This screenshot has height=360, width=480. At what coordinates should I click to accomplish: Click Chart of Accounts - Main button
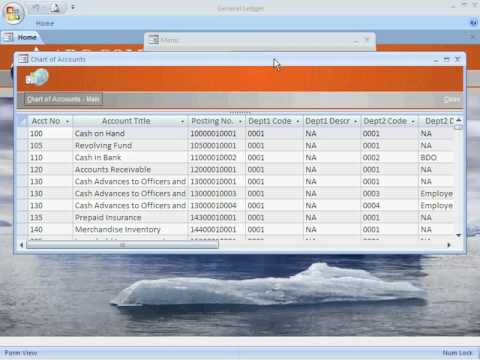point(63,99)
